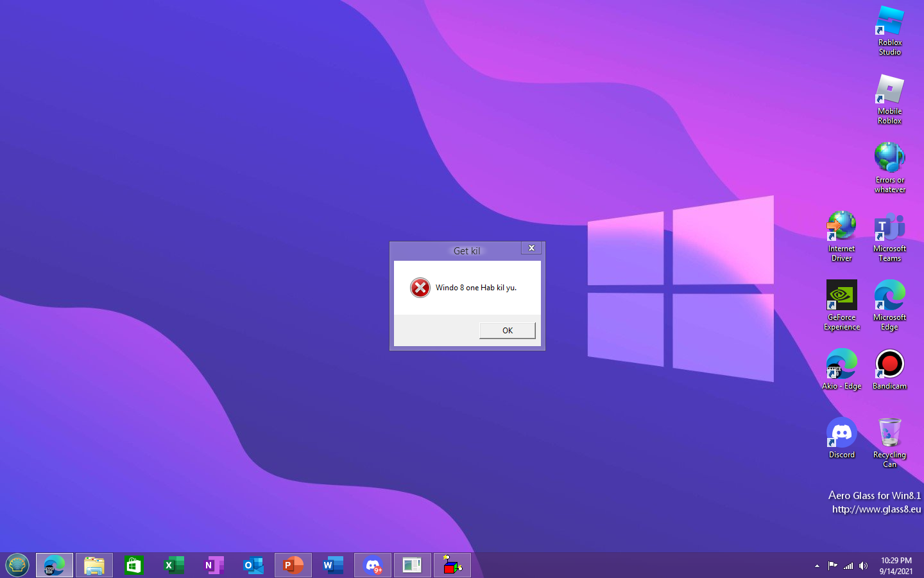Click the shell-shaped Start button
The height and width of the screenshot is (578, 924).
17,565
